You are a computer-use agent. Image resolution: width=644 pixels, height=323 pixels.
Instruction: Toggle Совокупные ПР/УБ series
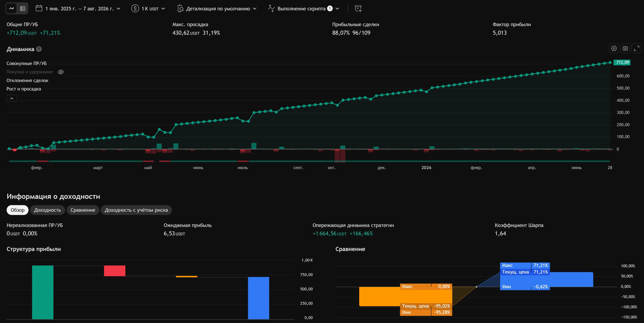pyautogui.click(x=27, y=63)
